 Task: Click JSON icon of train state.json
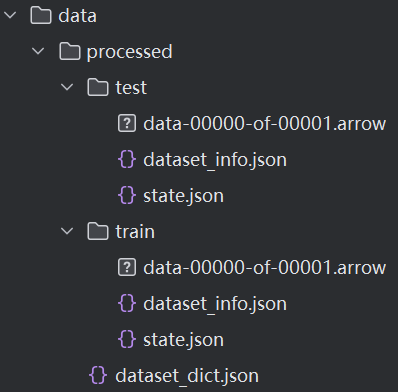pos(127,339)
